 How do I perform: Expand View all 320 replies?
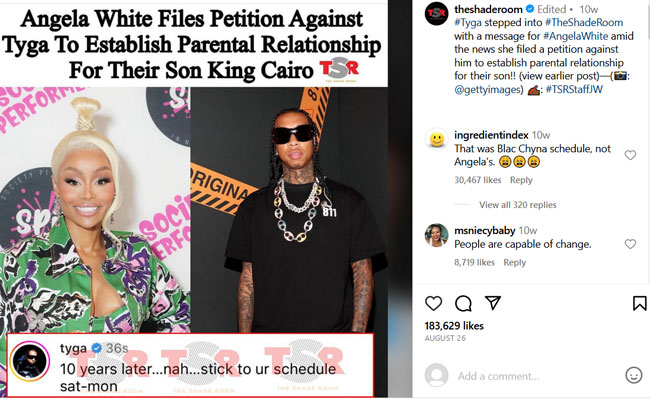point(517,205)
